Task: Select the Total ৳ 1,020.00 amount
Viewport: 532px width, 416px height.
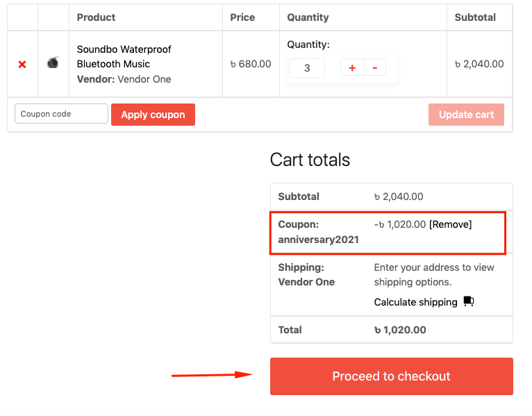Action: point(400,330)
